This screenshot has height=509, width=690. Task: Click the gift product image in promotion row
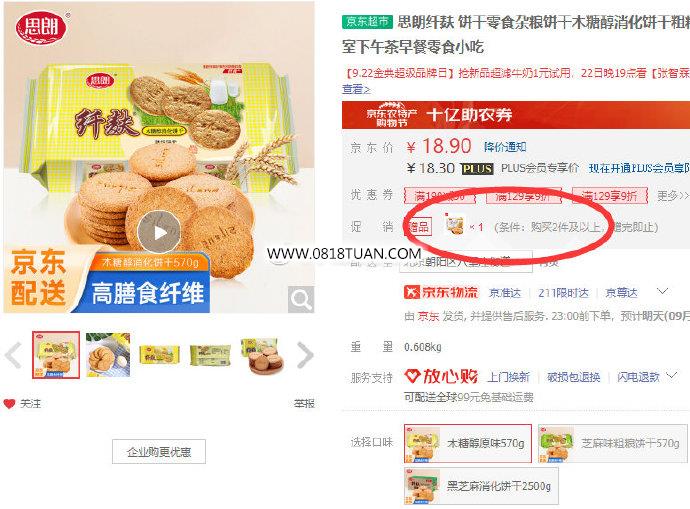pyautogui.click(x=455, y=226)
